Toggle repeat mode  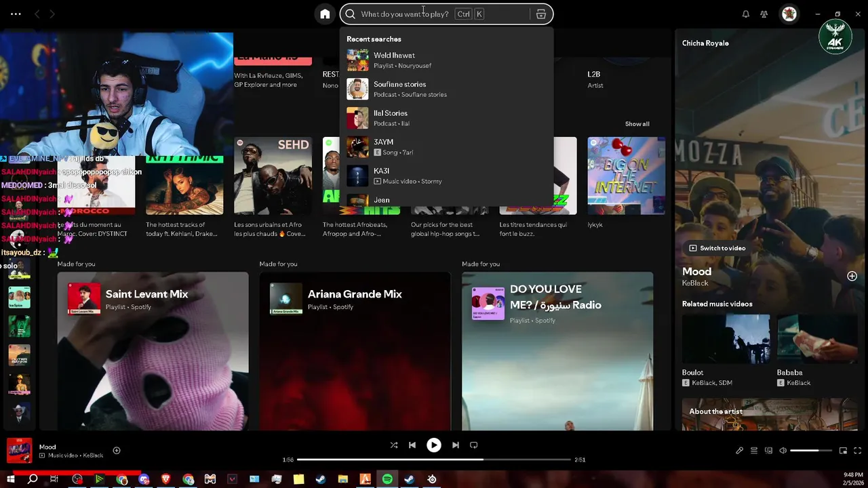tap(474, 445)
